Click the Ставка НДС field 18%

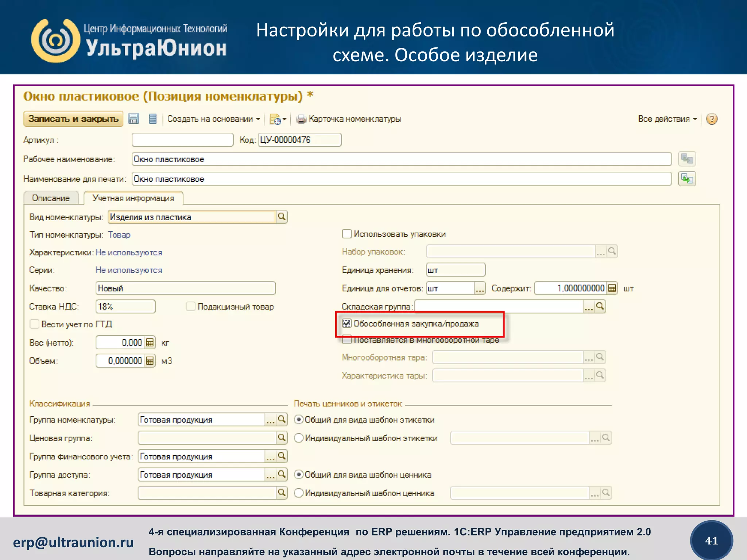pyautogui.click(x=125, y=306)
